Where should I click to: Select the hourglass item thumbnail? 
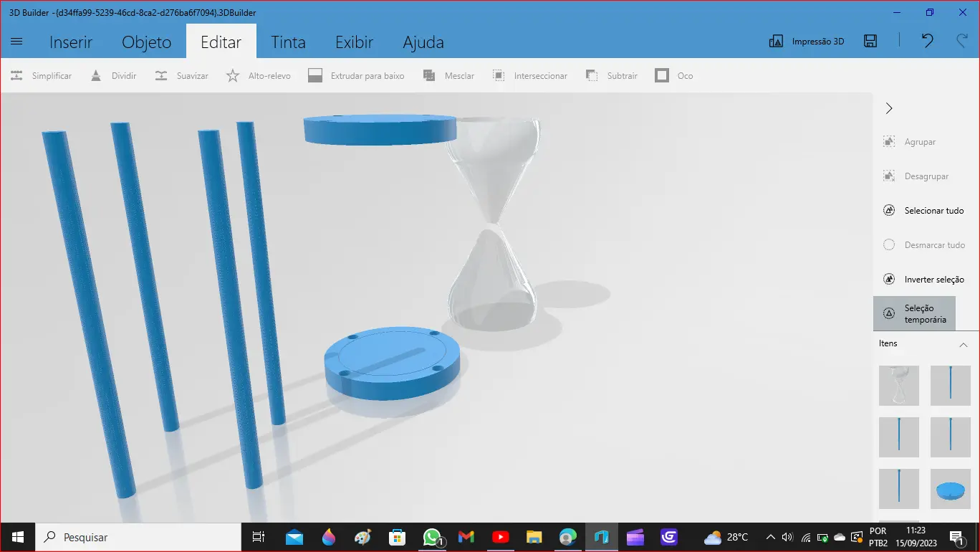pos(899,386)
